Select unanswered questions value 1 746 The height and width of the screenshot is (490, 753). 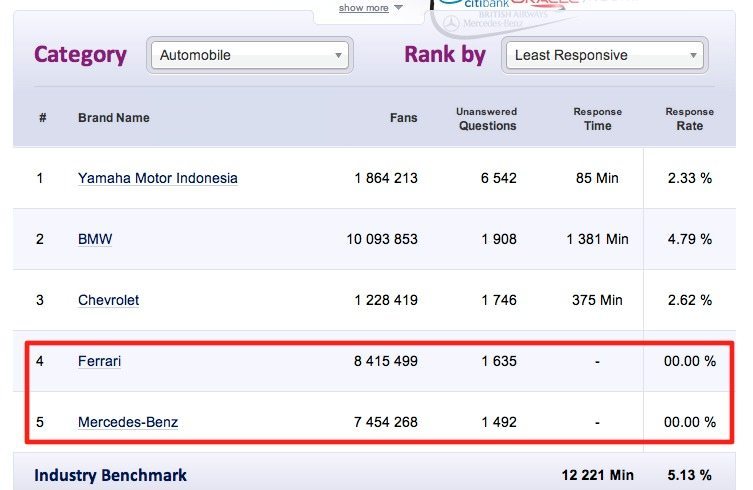pos(499,300)
